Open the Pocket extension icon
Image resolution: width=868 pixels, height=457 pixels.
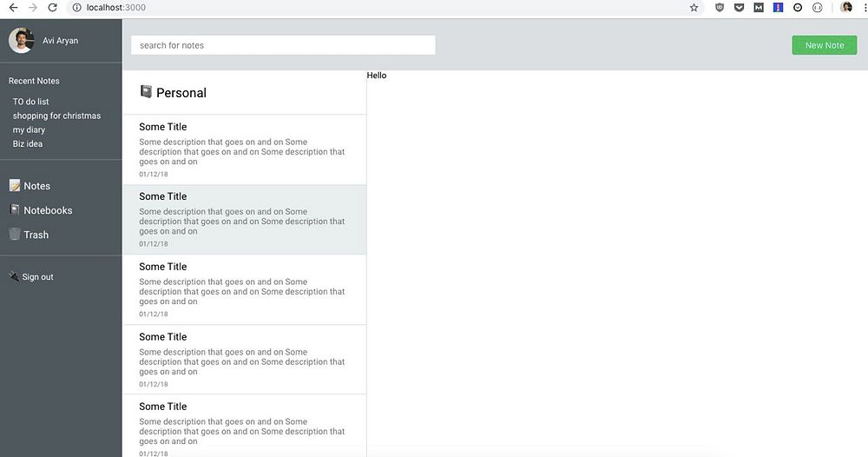pyautogui.click(x=739, y=8)
